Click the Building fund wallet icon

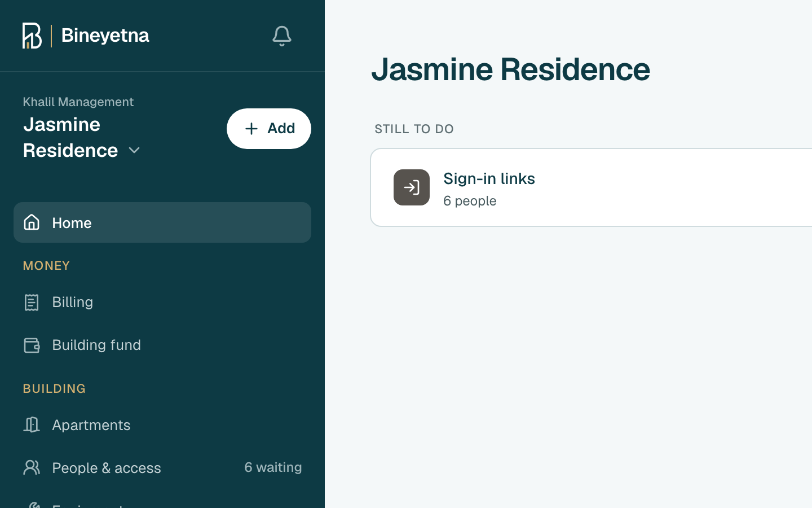pyautogui.click(x=32, y=345)
